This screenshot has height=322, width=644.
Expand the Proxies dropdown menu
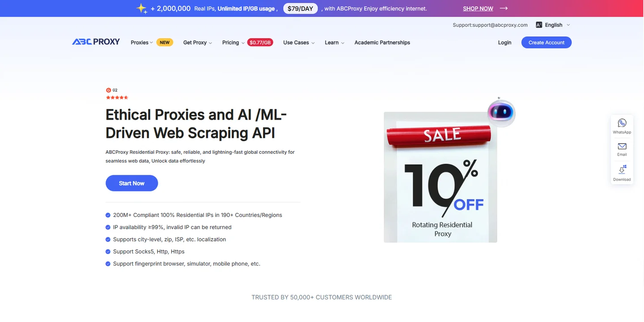(x=142, y=42)
